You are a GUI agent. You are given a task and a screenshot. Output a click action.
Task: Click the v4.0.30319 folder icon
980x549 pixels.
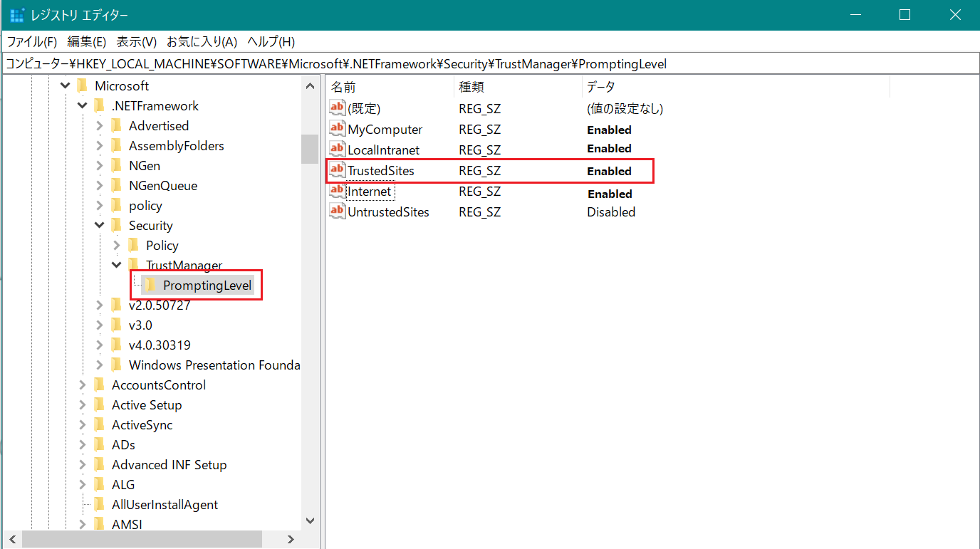click(116, 345)
